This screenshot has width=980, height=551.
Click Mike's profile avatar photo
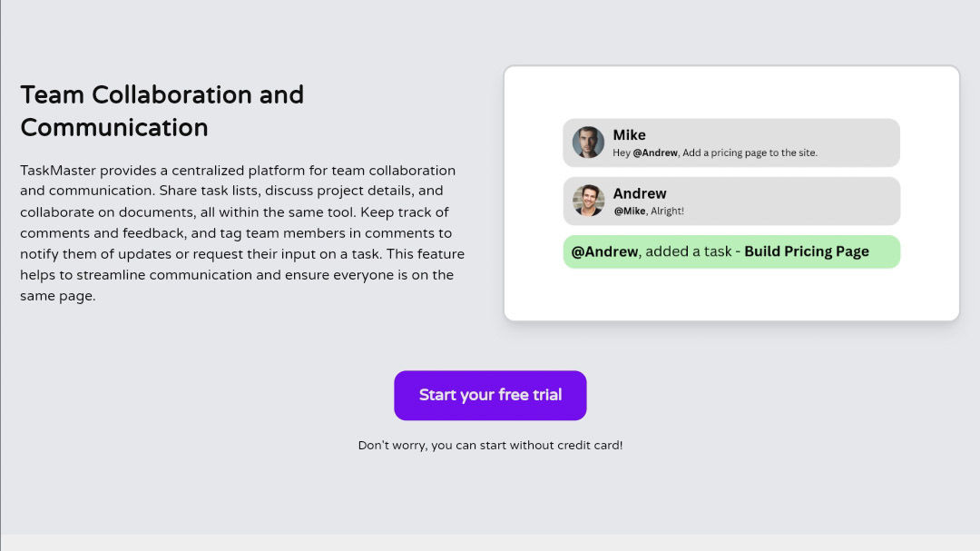tap(588, 143)
